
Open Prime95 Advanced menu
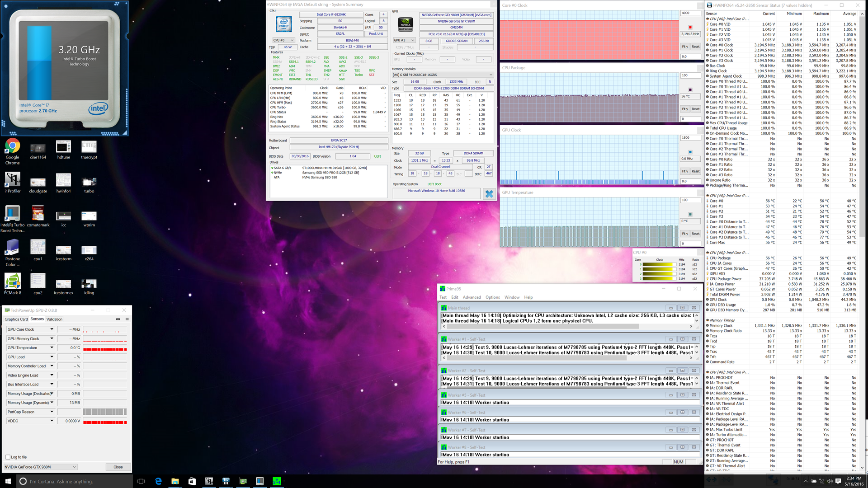(472, 297)
